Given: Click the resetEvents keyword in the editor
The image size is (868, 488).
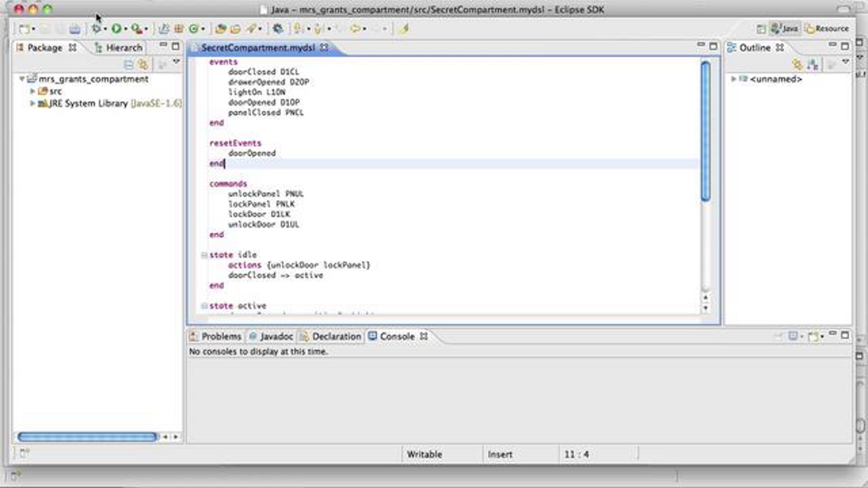Looking at the screenshot, I should 235,143.
